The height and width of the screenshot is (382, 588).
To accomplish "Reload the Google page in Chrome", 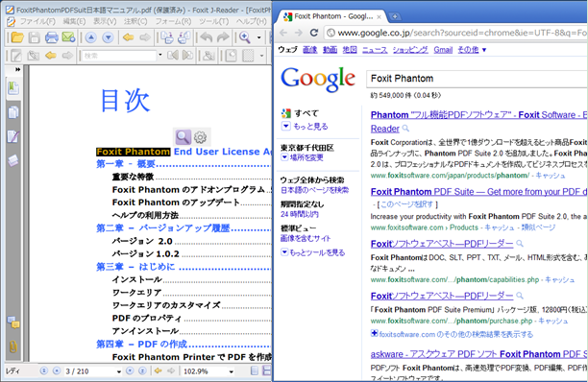I will [x=314, y=33].
